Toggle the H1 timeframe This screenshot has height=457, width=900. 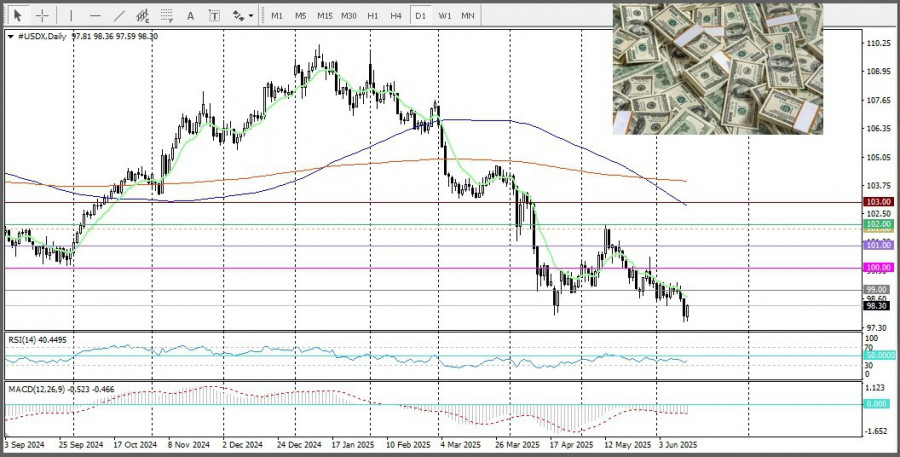(x=372, y=16)
